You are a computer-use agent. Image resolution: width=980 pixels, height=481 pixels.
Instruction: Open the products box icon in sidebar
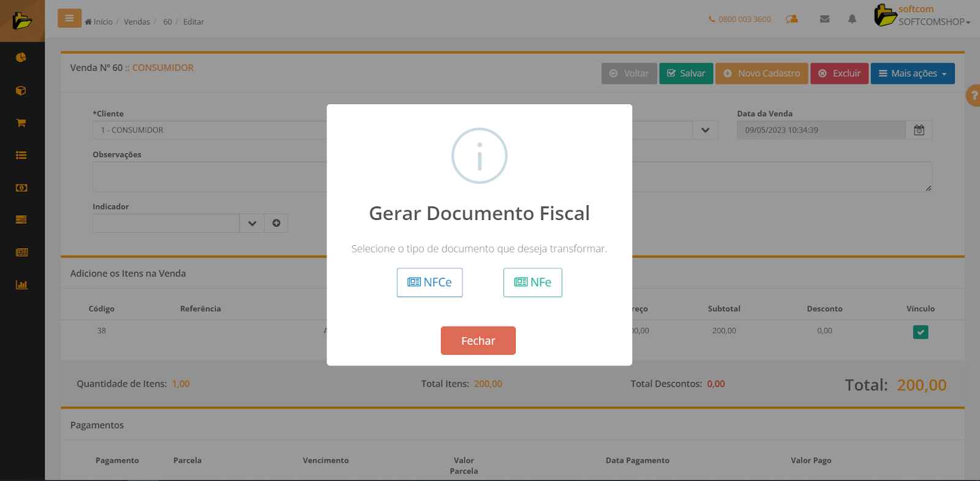21,91
